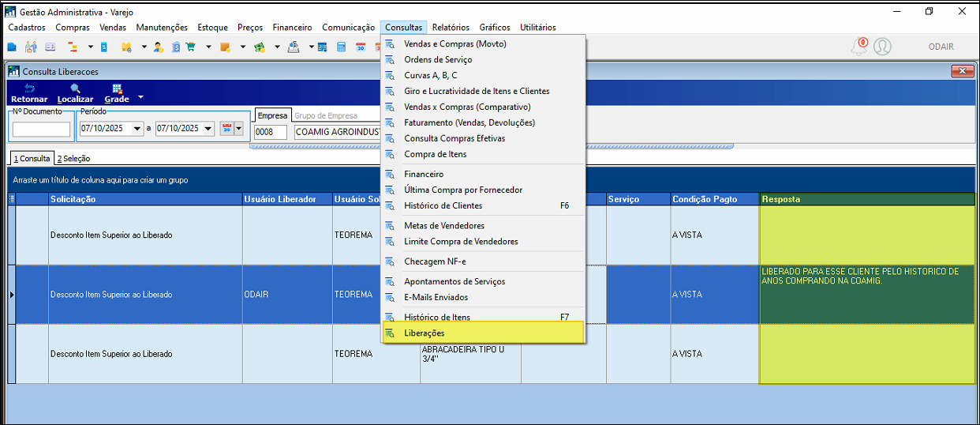
Task: Open the calendar period preset dropdown arrow
Action: pos(239,129)
